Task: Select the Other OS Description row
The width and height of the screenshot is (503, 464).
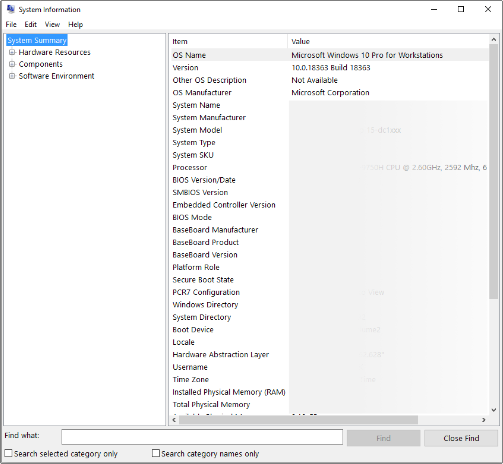Action: point(330,80)
